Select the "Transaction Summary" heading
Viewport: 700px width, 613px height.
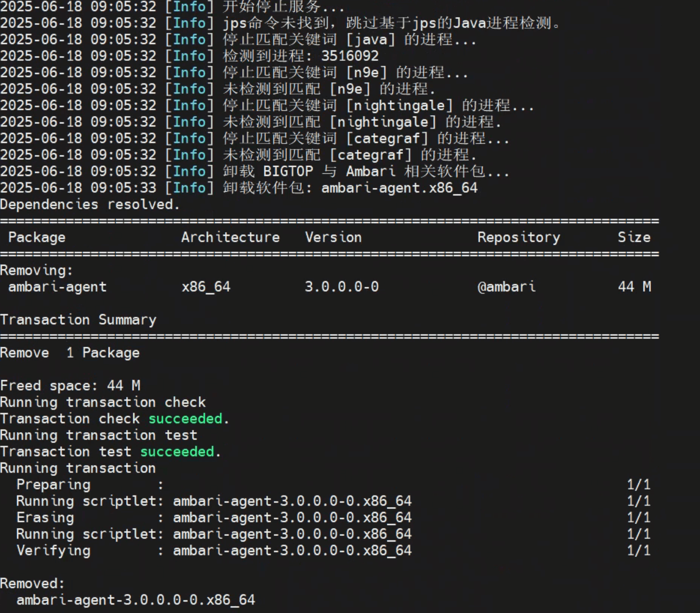(78, 320)
